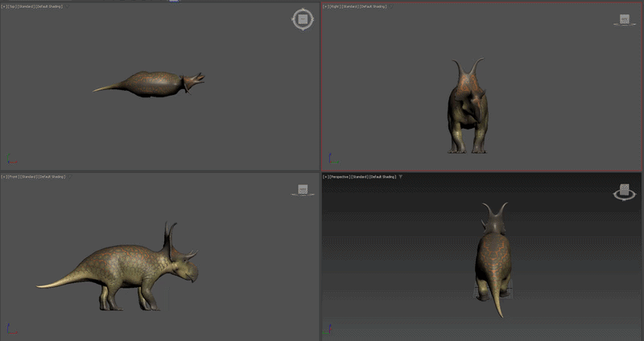Image resolution: width=644 pixels, height=341 pixels.
Task: Click the ViewCube in the Perspective viewport
Action: tap(625, 191)
